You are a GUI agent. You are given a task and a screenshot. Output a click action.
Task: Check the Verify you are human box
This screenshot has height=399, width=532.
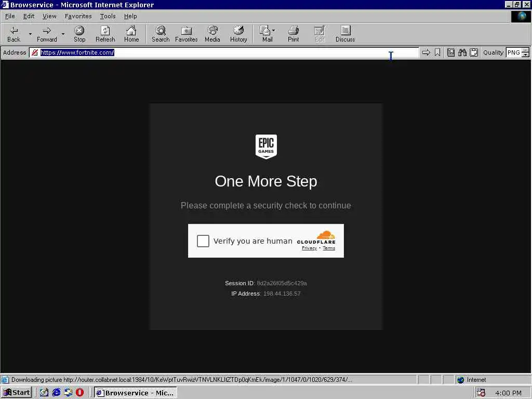(203, 241)
